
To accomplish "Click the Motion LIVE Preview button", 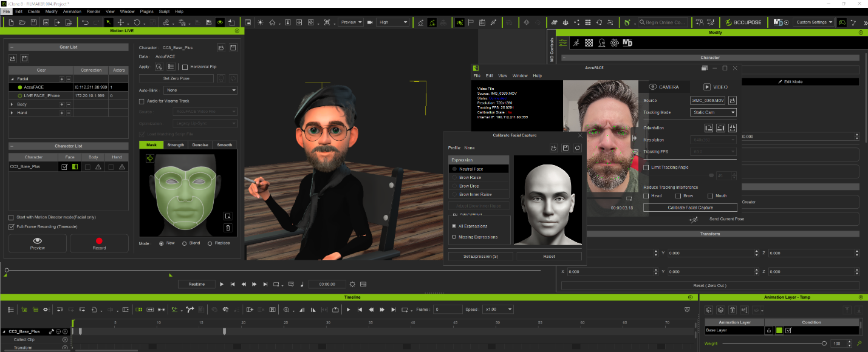I will [38, 243].
